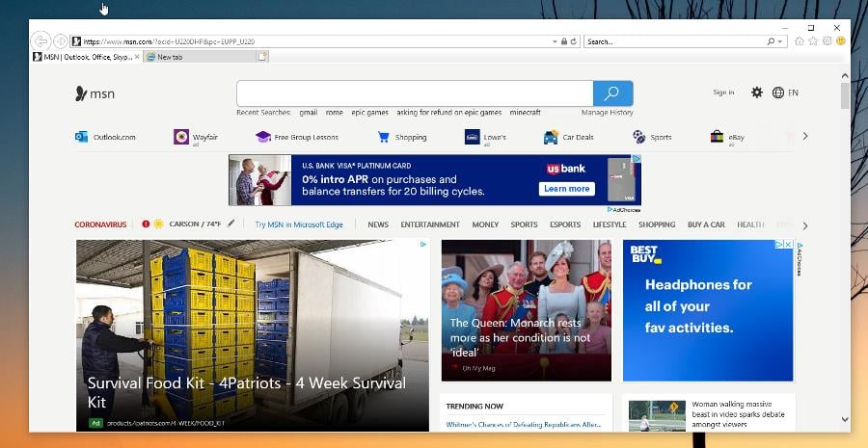868x448 pixels.
Task: Click the globe language icon
Action: (777, 92)
